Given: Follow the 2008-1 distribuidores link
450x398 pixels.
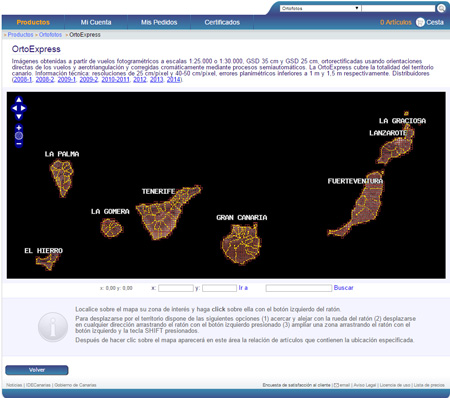Looking at the screenshot, I should pyautogui.click(x=23, y=80).
